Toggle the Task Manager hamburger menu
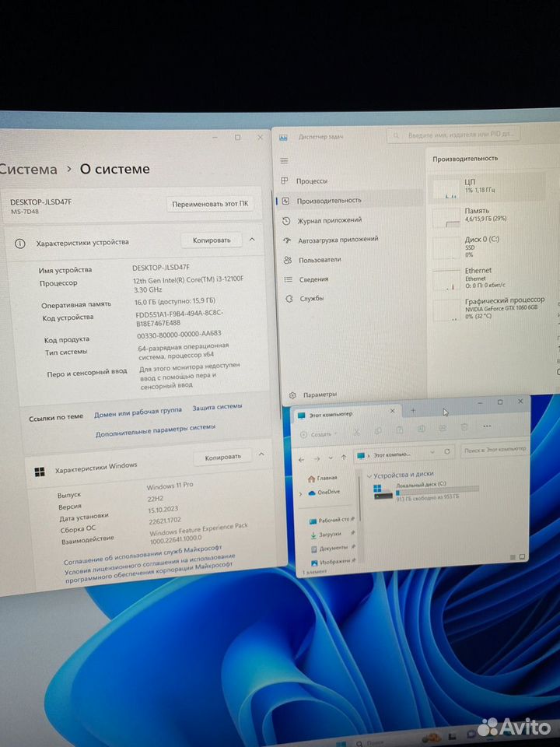Image resolution: width=560 pixels, height=747 pixels. click(x=284, y=161)
